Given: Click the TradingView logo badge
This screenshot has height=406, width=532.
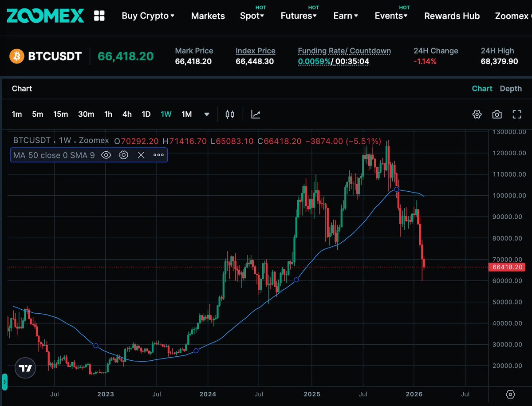Looking at the screenshot, I should (x=25, y=368).
